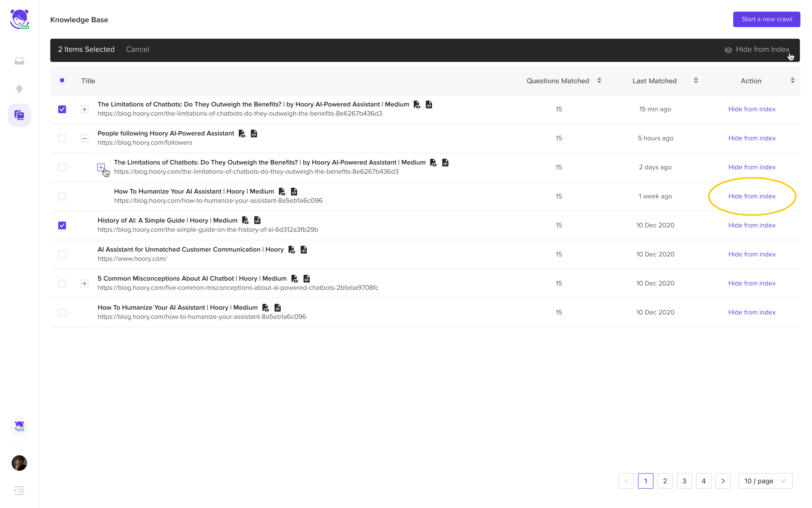Open the user profile avatar
812x508 pixels.
tap(19, 463)
